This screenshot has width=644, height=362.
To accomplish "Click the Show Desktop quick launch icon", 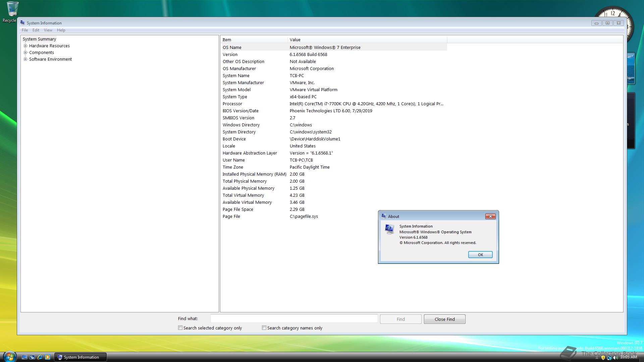I will point(24,357).
